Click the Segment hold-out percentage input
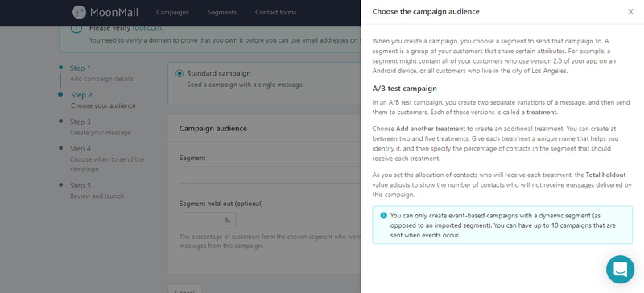The width and height of the screenshot is (644, 293). 208,221
